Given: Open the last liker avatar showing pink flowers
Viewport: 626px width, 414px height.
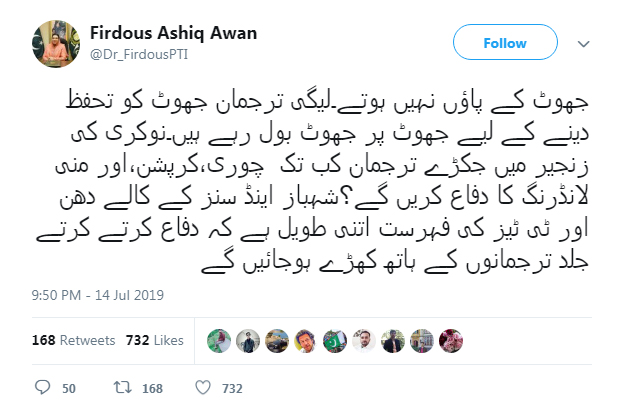Looking at the screenshot, I should click(x=451, y=341).
